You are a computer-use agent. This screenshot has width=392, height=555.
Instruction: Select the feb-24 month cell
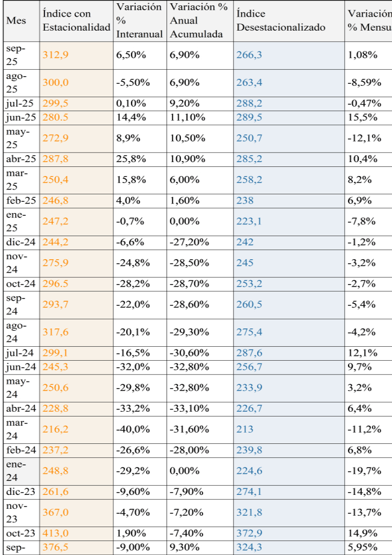[x=20, y=450]
